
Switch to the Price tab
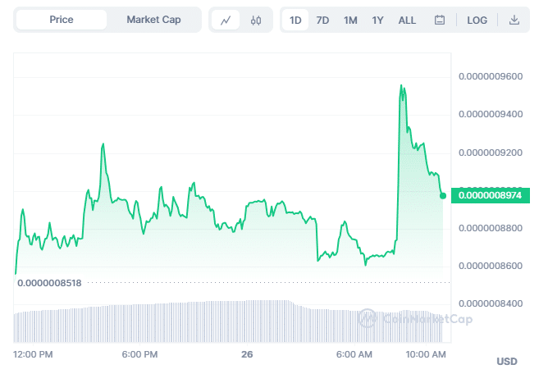[x=62, y=20]
